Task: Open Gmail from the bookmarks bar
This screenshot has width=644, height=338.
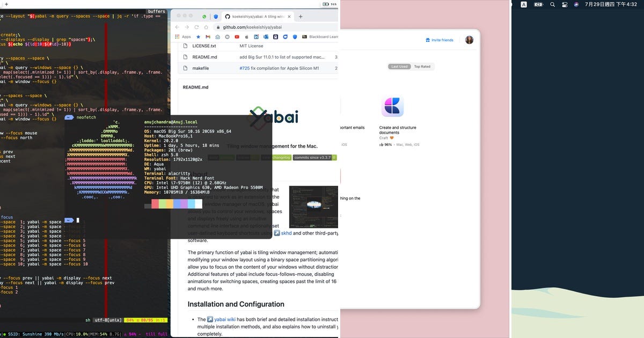Action: click(x=208, y=36)
